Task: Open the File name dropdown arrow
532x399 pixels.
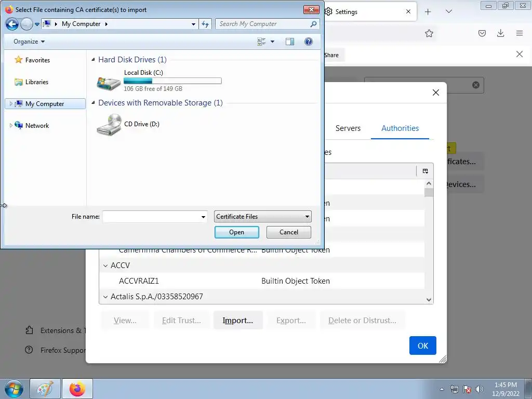Action: [x=203, y=217]
